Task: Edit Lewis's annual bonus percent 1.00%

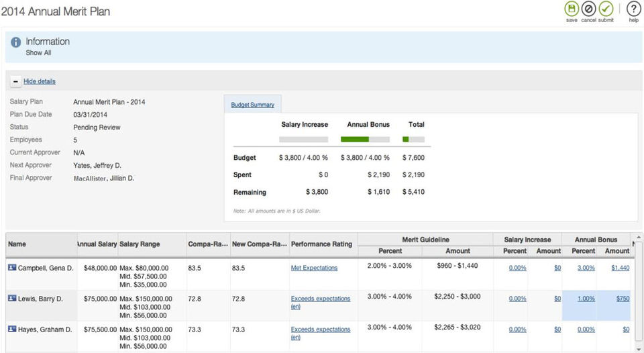Action: point(586,299)
